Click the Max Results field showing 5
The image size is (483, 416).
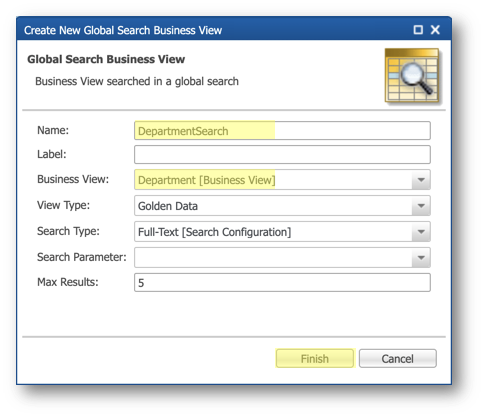click(x=282, y=283)
